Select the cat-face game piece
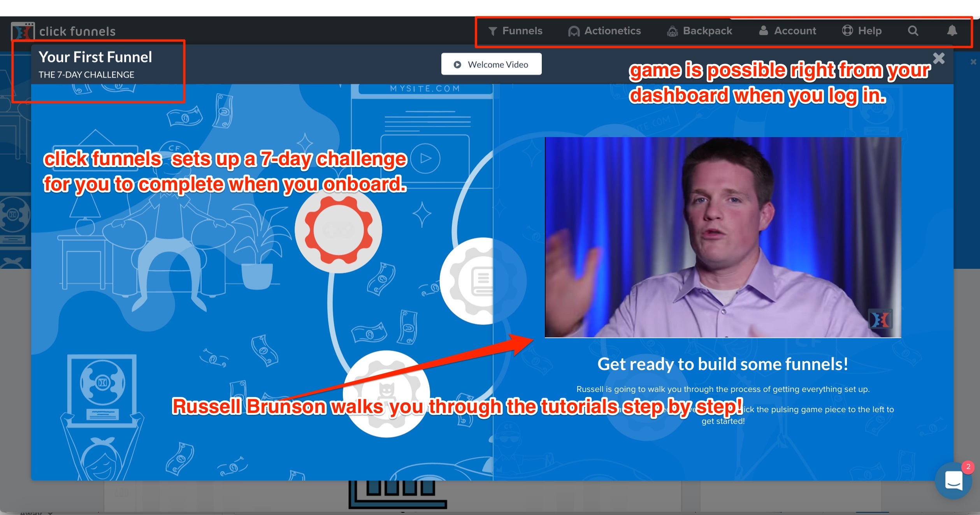This screenshot has height=515, width=980. click(x=386, y=393)
